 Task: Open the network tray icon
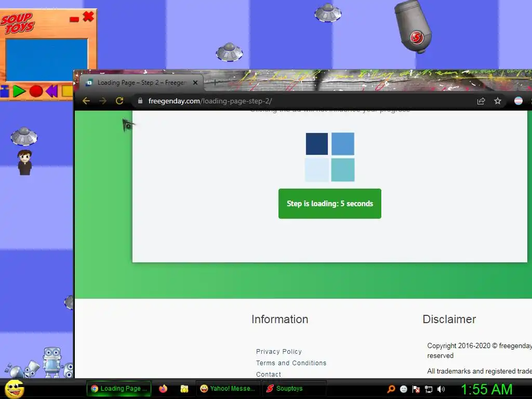pos(429,389)
